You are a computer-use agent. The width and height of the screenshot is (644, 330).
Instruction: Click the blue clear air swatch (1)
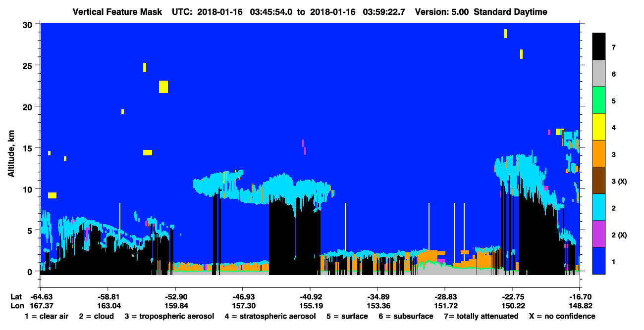[x=599, y=261]
